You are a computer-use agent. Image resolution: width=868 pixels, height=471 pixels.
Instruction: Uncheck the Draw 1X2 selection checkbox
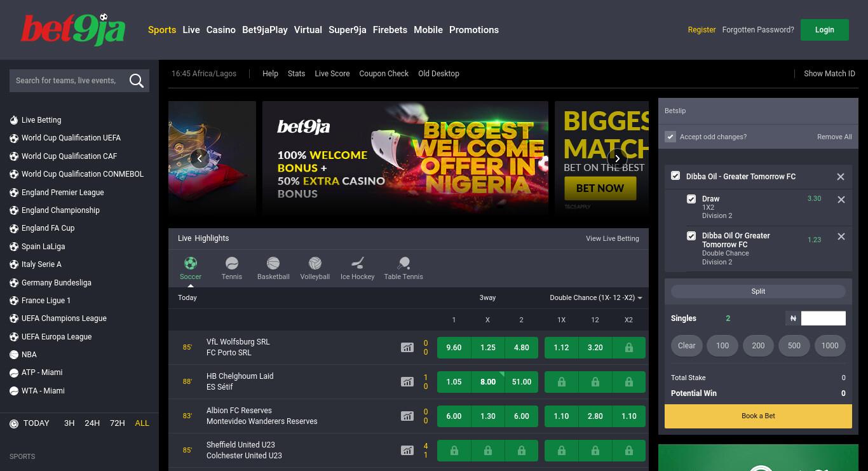[x=691, y=199]
